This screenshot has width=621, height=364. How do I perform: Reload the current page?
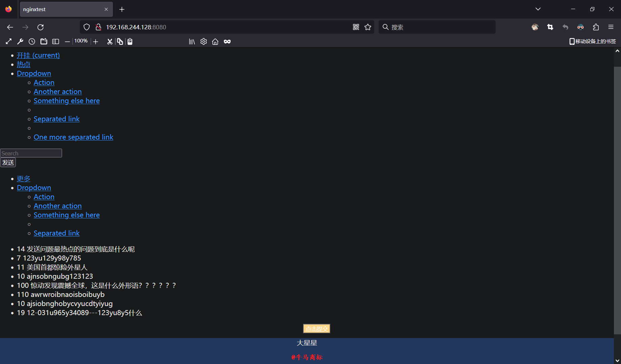pos(40,27)
